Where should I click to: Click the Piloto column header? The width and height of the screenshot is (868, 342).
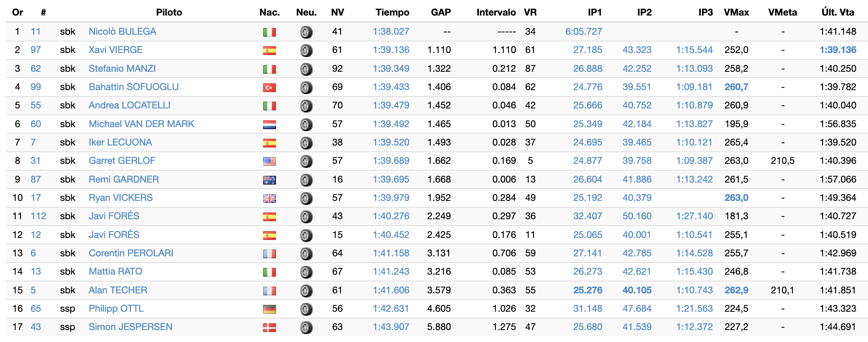tap(169, 12)
